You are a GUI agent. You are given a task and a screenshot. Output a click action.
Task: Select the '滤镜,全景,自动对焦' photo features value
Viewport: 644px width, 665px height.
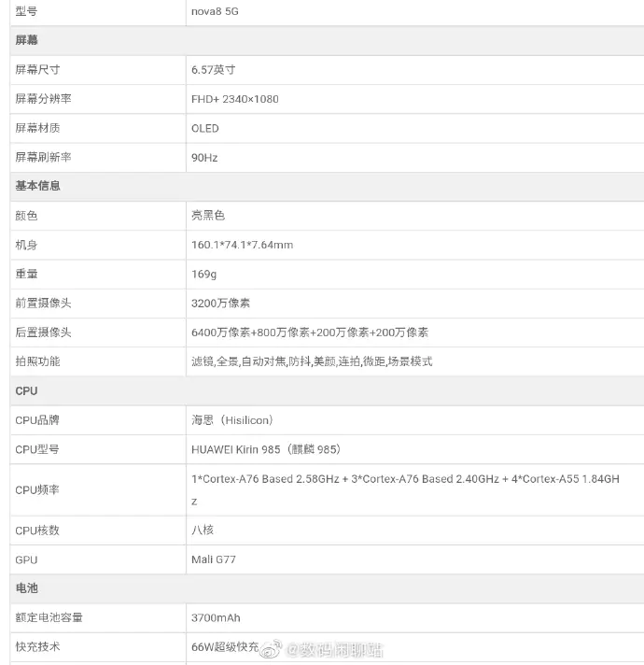coord(239,361)
